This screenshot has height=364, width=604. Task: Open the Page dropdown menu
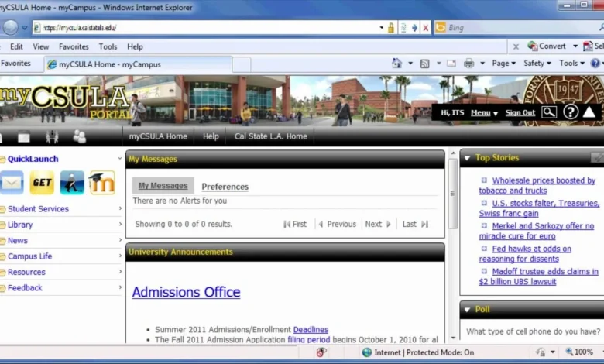(503, 64)
